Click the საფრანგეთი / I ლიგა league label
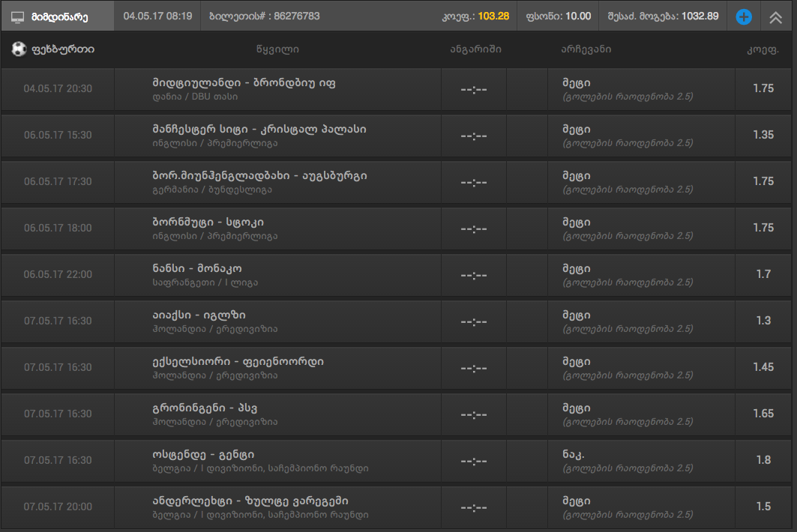Image resolution: width=797 pixels, height=532 pixels. [x=205, y=282]
